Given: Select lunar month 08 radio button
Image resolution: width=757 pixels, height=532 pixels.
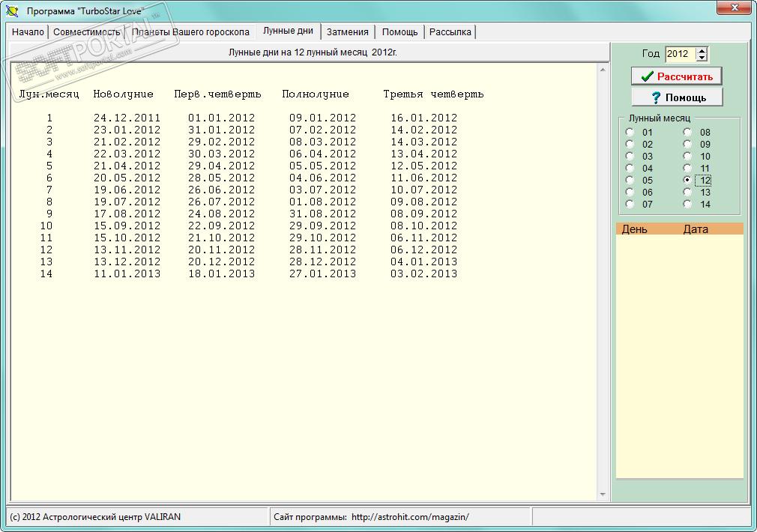Looking at the screenshot, I should 687,132.
